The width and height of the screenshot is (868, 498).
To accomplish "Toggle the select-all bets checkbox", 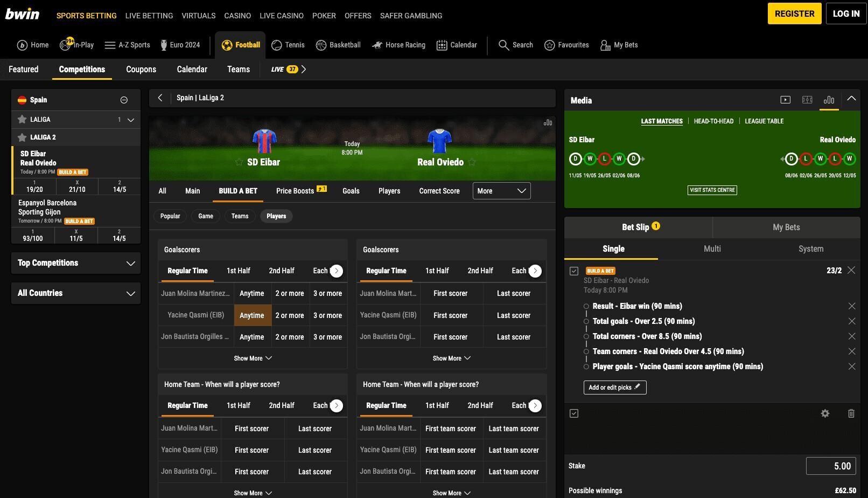I will (574, 413).
